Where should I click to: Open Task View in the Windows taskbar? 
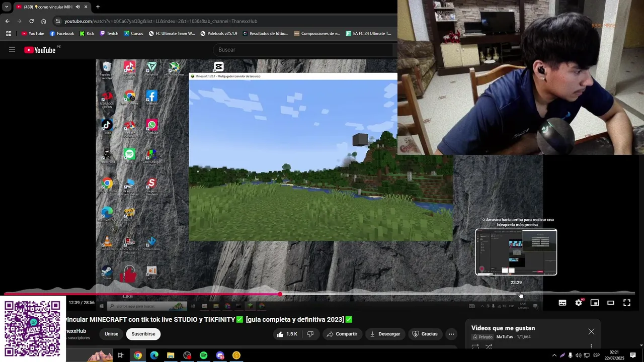[x=121, y=355]
